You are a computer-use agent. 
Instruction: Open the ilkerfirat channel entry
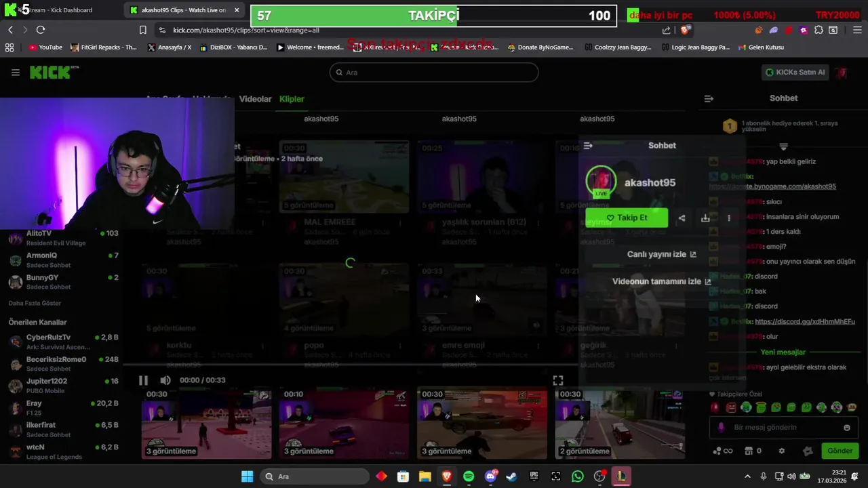coord(63,430)
